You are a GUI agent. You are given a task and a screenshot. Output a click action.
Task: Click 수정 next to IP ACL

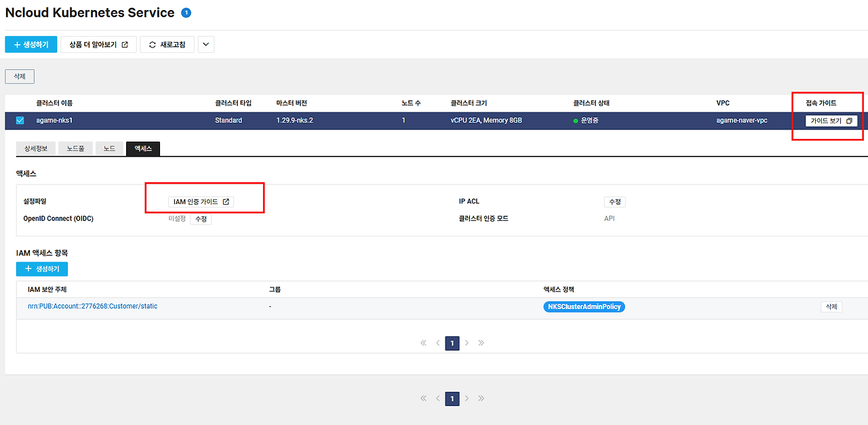point(614,201)
